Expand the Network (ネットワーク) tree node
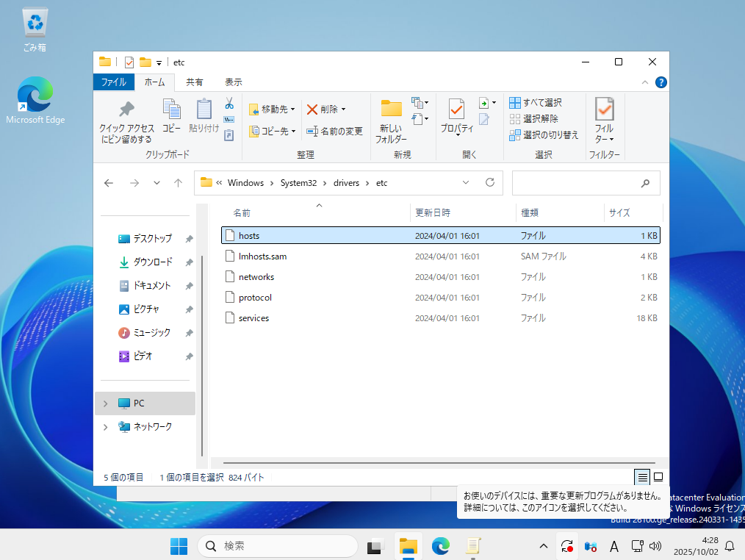Screen dimensions: 745x560 pyautogui.click(x=105, y=427)
